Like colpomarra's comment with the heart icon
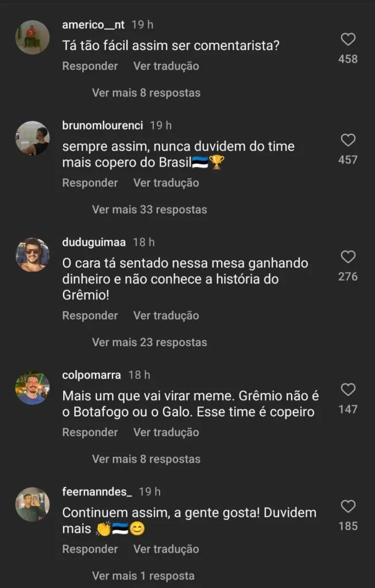Image resolution: width=375 pixels, height=588 pixels. pyautogui.click(x=347, y=389)
